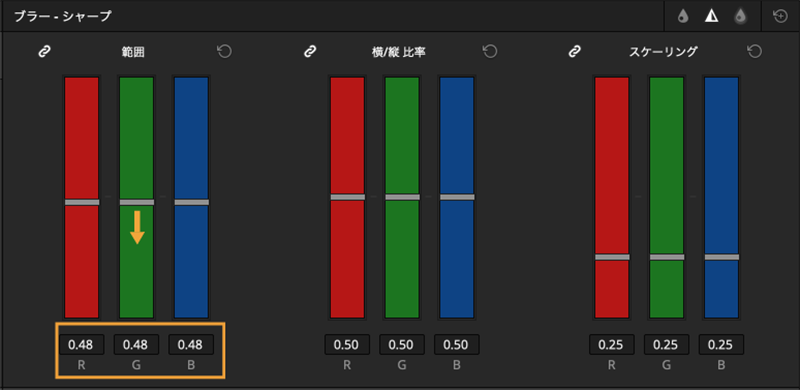Select the Mist mode icon
800x390 pixels.
click(740, 16)
